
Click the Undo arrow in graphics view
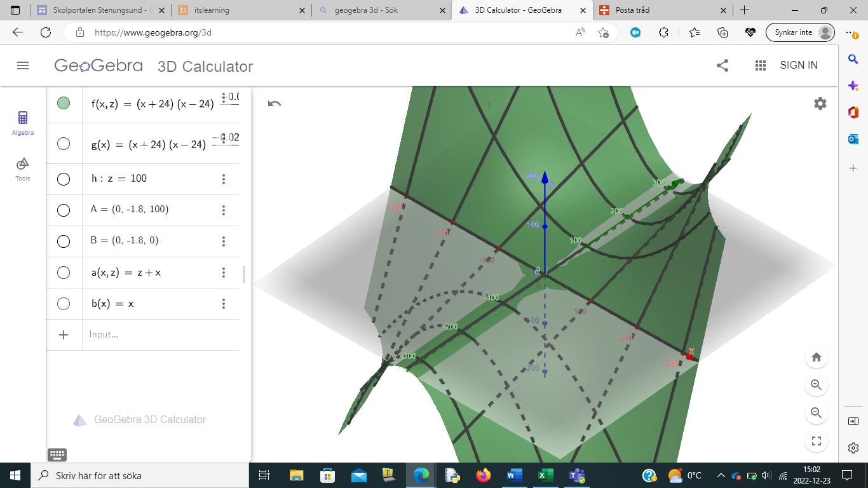275,104
